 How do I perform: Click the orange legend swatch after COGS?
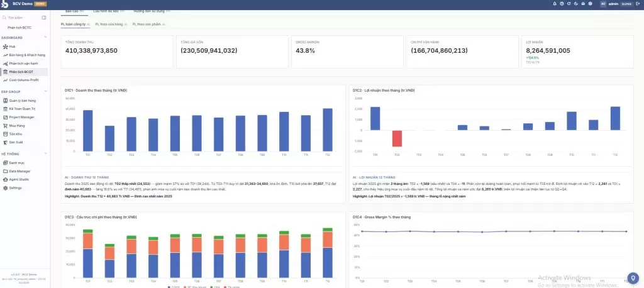click(185, 287)
